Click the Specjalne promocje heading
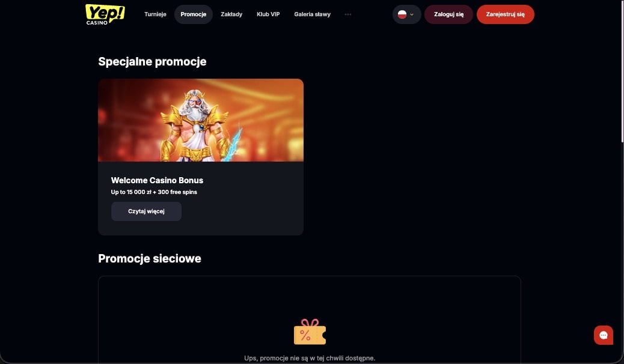 point(153,62)
